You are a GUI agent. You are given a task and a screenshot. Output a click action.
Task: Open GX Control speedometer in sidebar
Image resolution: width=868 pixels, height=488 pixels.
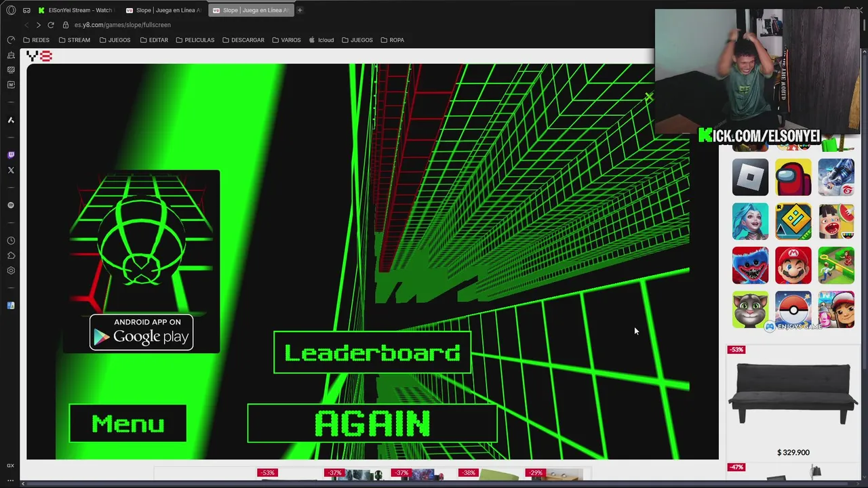[11, 40]
